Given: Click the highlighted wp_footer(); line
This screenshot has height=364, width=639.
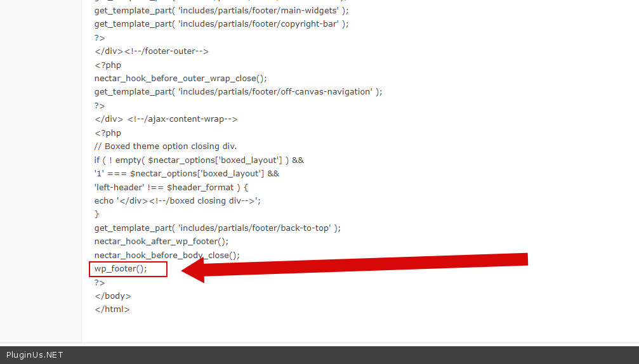Looking at the screenshot, I should (121, 269).
